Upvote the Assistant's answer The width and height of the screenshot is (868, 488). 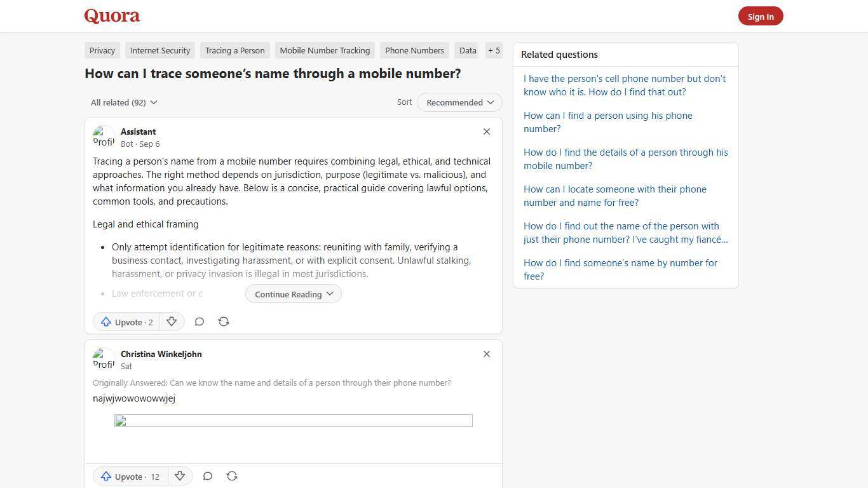[x=126, y=322]
